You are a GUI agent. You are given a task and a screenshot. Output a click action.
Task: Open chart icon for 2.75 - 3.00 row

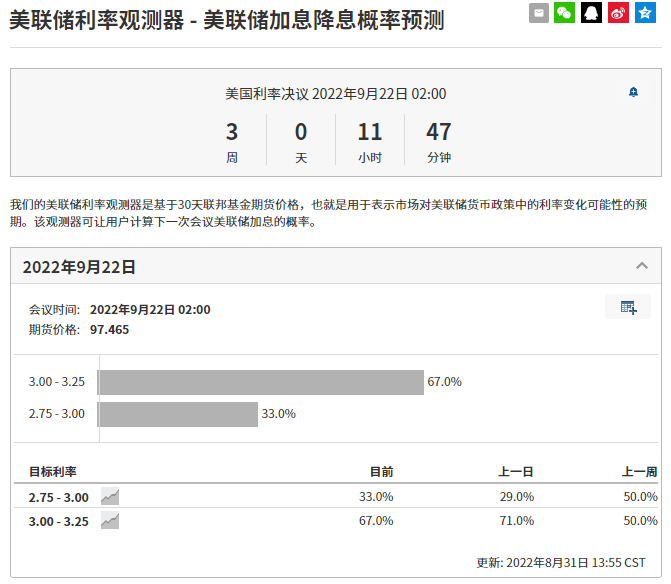110,497
